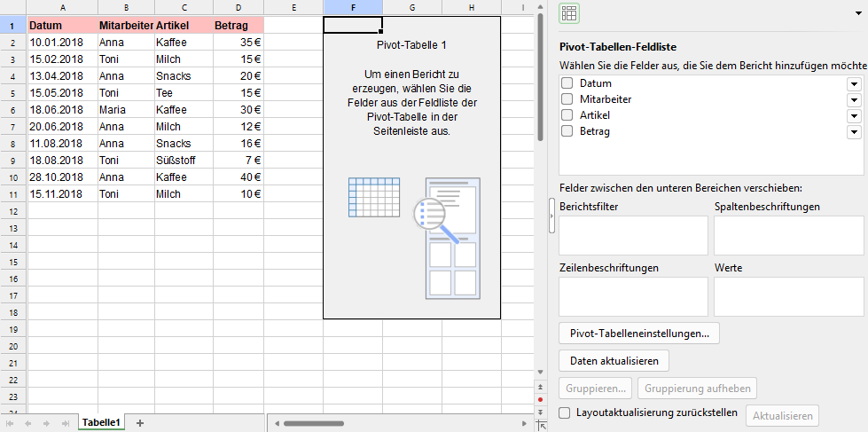Click the Betrag header cell
Screen dimensions: 868x432
pyautogui.click(x=239, y=26)
